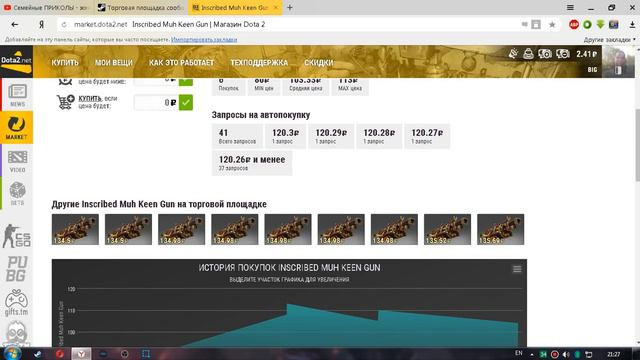Switch to the PUBG market icon
640x360 pixels.
(16, 269)
